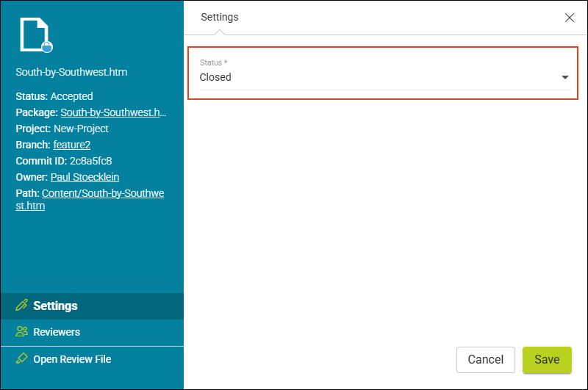588x390 pixels.
Task: Open the South-by-Southwest.h... package link
Action: (x=113, y=112)
